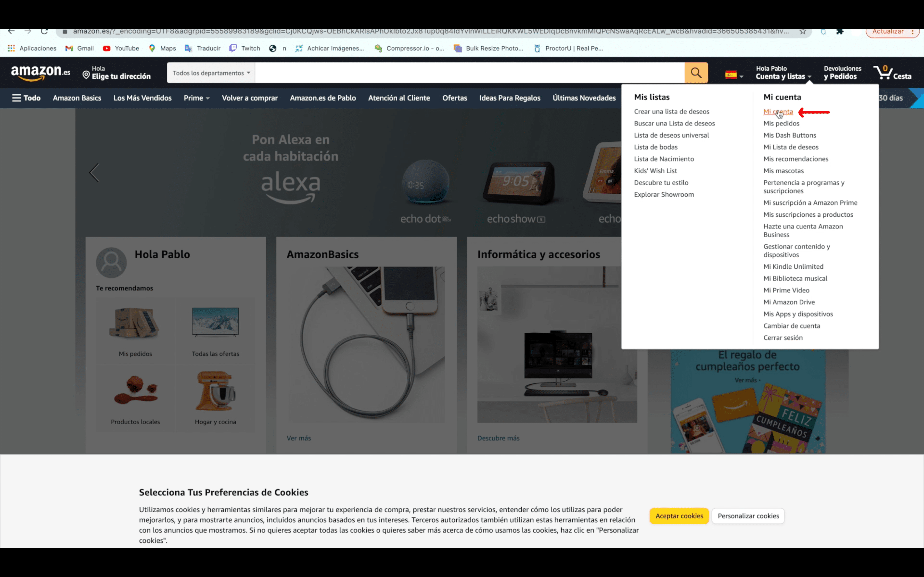Expand the Todos los departamentos dropdown
Screen dimensions: 924x577
pos(210,72)
